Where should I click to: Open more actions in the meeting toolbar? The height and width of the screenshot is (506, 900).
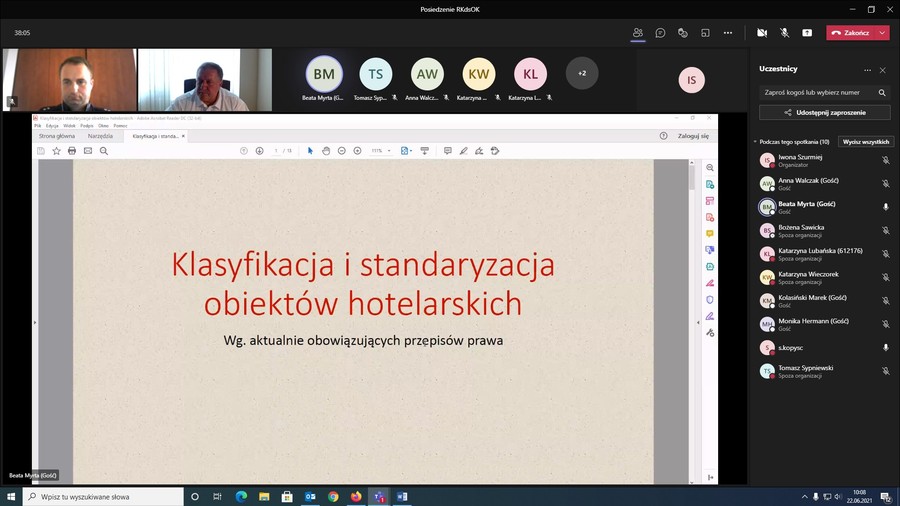[x=728, y=33]
